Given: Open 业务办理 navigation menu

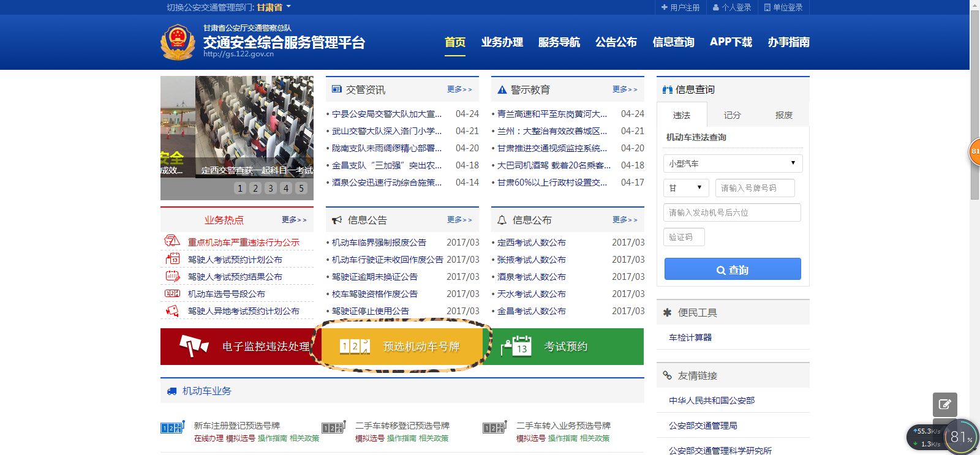Looking at the screenshot, I should 502,42.
